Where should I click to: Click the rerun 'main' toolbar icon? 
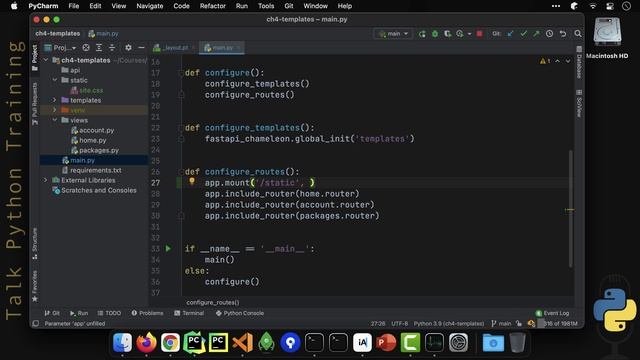coord(422,34)
